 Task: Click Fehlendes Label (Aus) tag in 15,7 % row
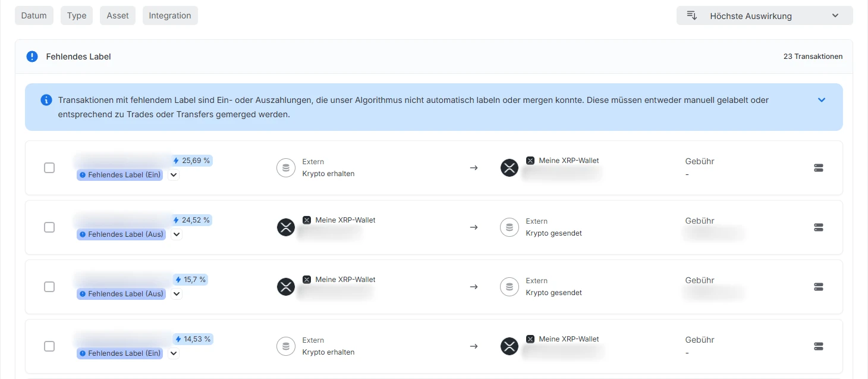point(121,294)
